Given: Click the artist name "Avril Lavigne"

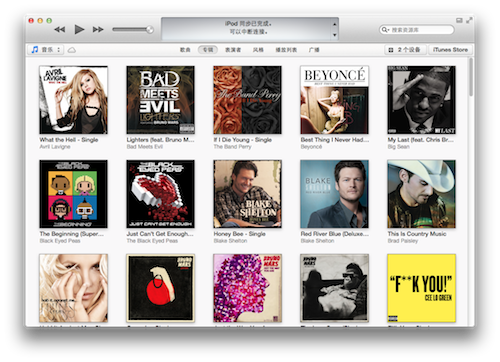Looking at the screenshot, I should (x=55, y=147).
